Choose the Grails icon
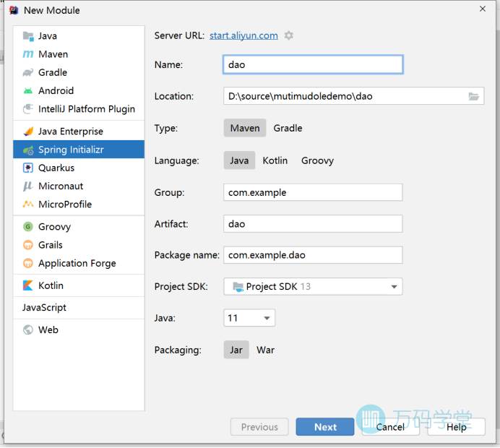 coord(28,245)
